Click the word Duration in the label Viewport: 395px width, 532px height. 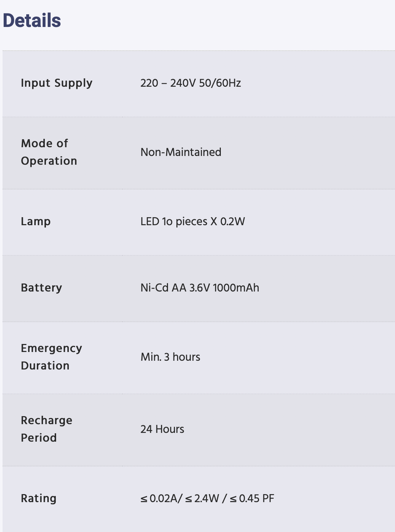(x=45, y=366)
